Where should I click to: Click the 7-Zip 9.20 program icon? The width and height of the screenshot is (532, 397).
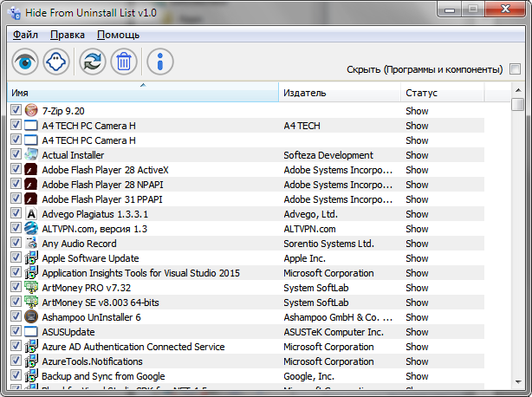pos(31,110)
